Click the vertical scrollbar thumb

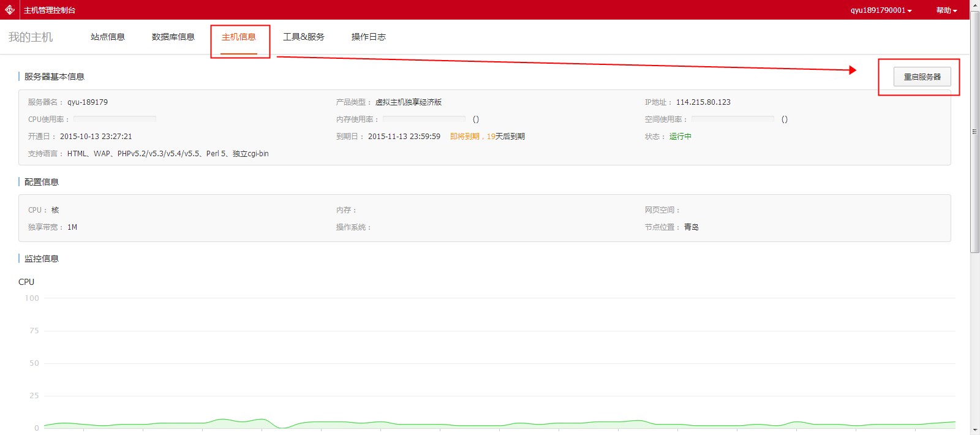click(974, 132)
